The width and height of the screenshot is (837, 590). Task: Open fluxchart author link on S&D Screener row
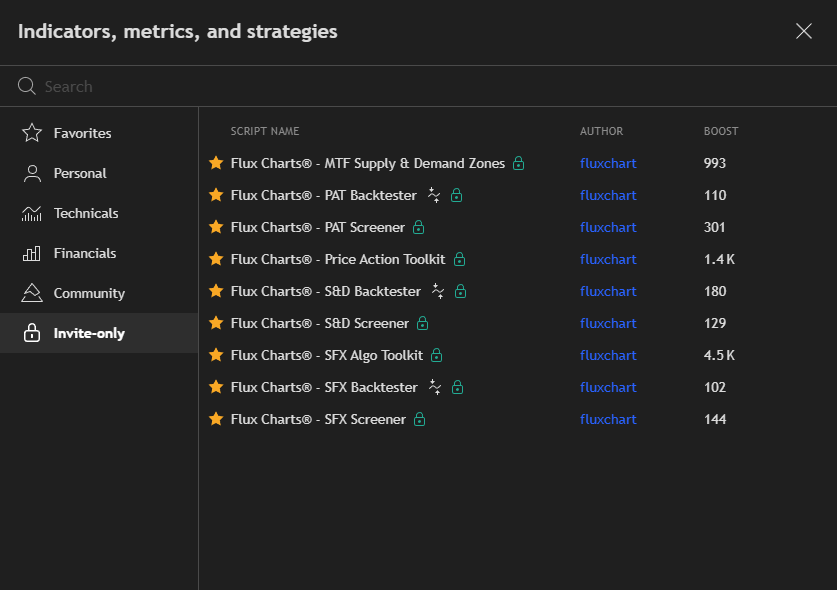pyautogui.click(x=608, y=324)
